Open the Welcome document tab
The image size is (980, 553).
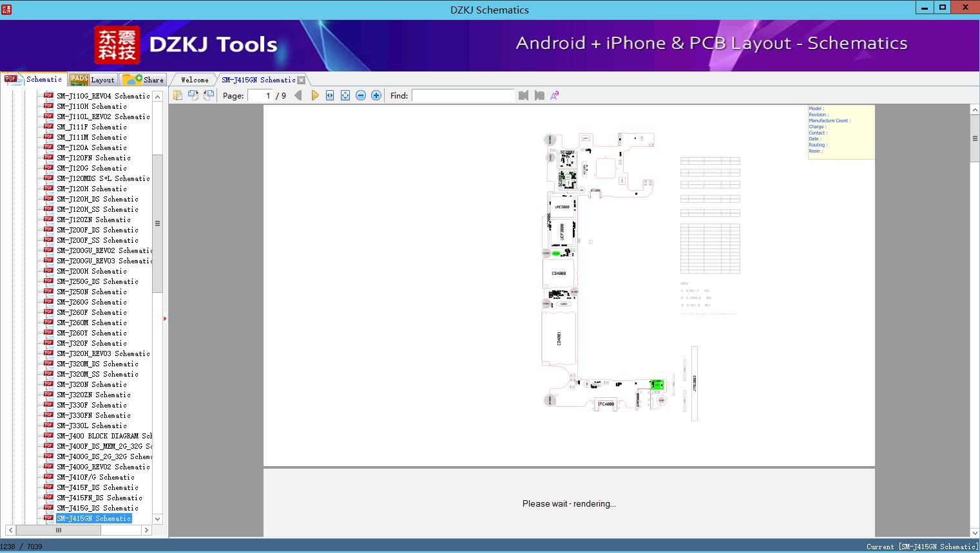tap(195, 80)
